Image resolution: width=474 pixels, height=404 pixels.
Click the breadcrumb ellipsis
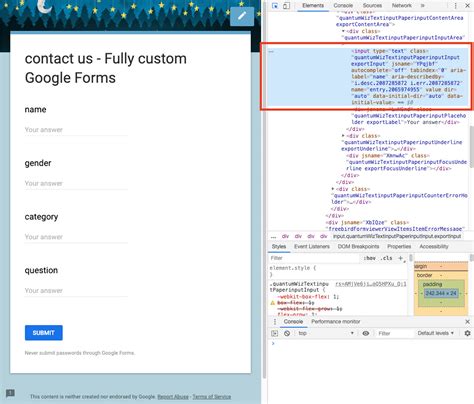pos(274,236)
